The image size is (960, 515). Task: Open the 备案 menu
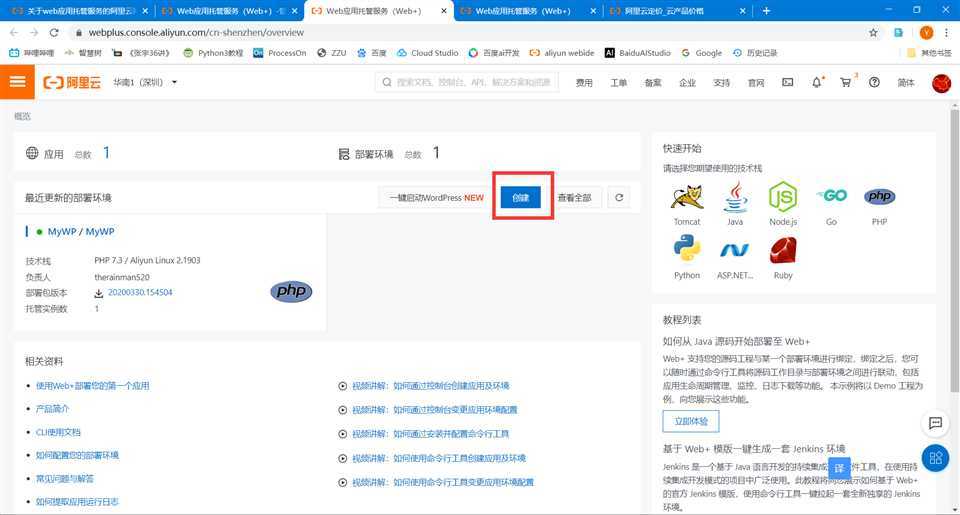click(x=653, y=83)
